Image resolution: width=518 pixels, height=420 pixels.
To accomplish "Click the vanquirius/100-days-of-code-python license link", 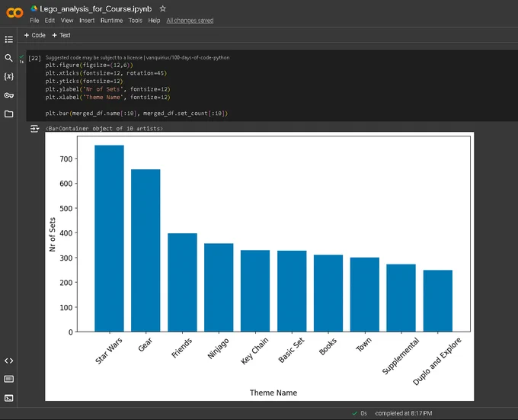I will [x=187, y=57].
